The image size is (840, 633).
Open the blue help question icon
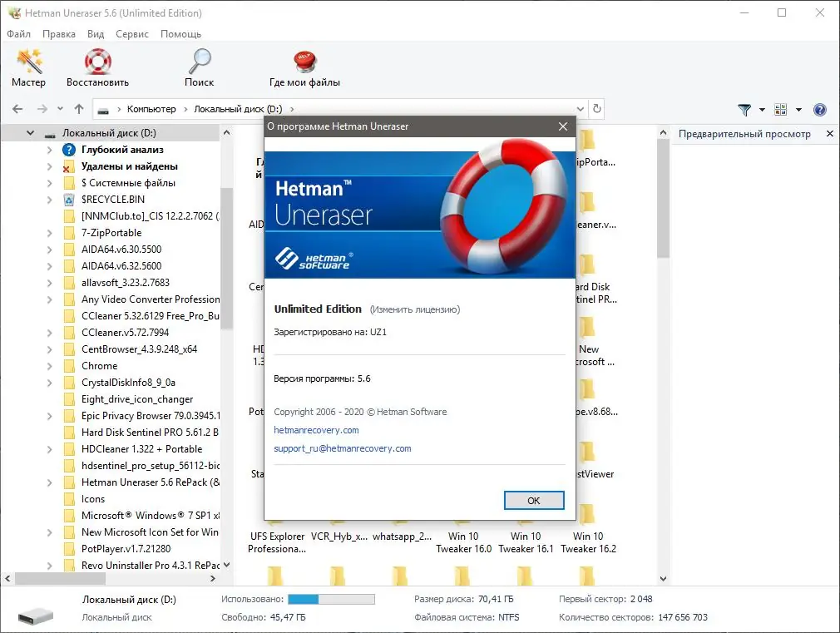point(820,109)
